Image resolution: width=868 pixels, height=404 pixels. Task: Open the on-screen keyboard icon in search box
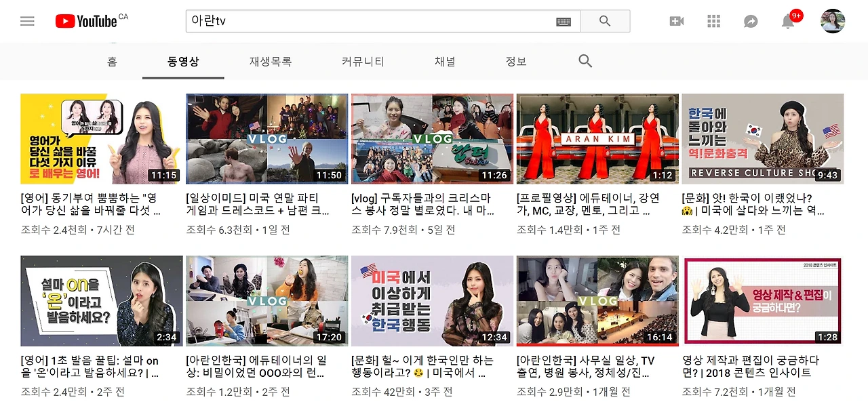564,22
